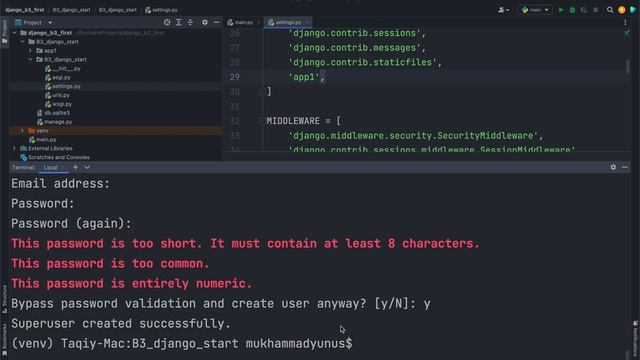Hide the Project tool window
This screenshot has width=640, height=360.
[216, 22]
